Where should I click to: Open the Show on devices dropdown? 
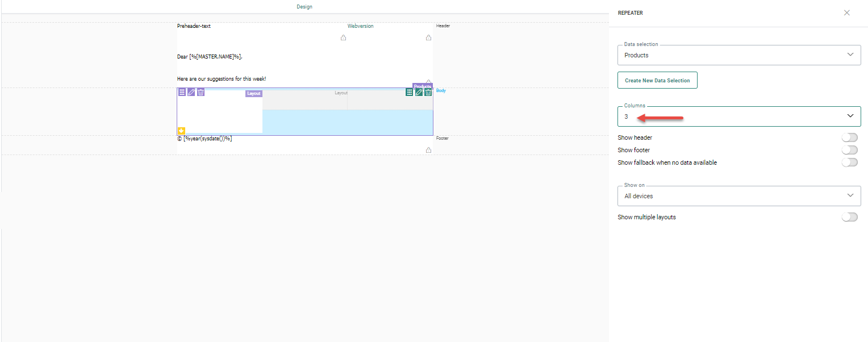739,196
